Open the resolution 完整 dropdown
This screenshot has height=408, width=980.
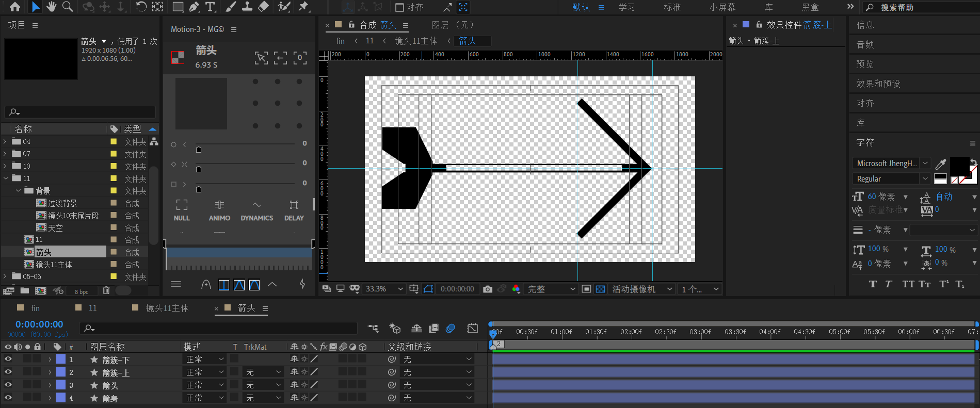551,289
